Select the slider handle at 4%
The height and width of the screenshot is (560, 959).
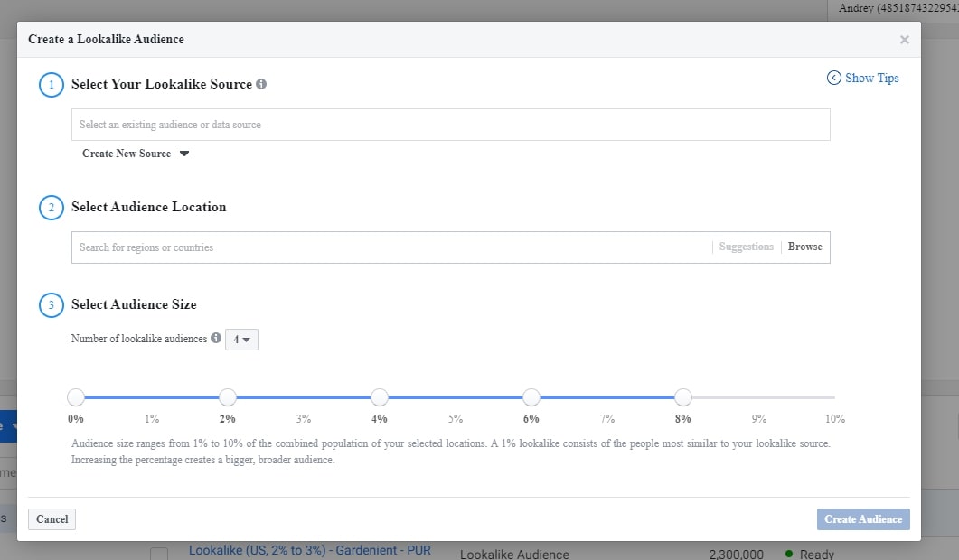pyautogui.click(x=380, y=397)
